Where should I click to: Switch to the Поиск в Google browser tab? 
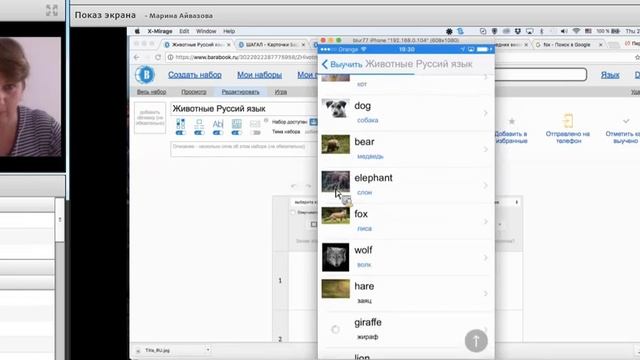(x=569, y=44)
